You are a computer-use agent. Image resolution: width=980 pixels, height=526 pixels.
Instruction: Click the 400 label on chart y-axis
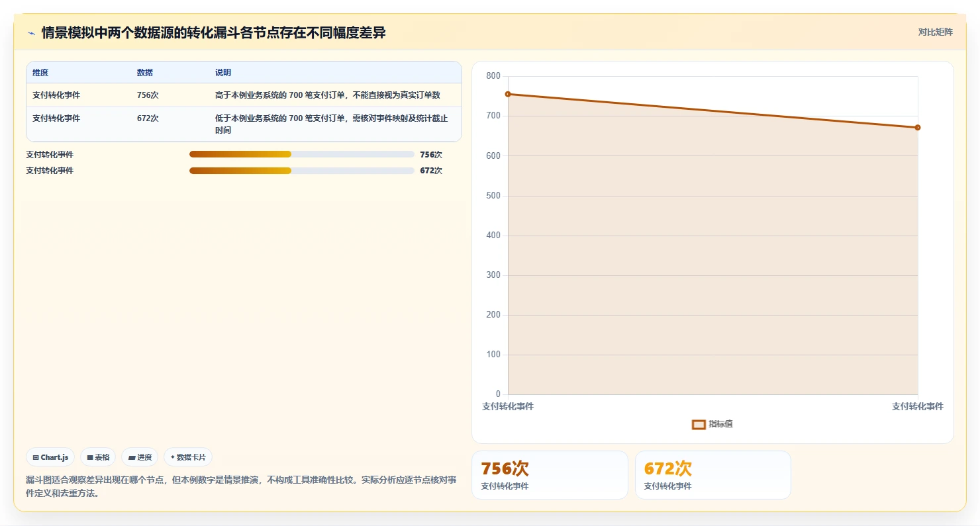click(493, 236)
